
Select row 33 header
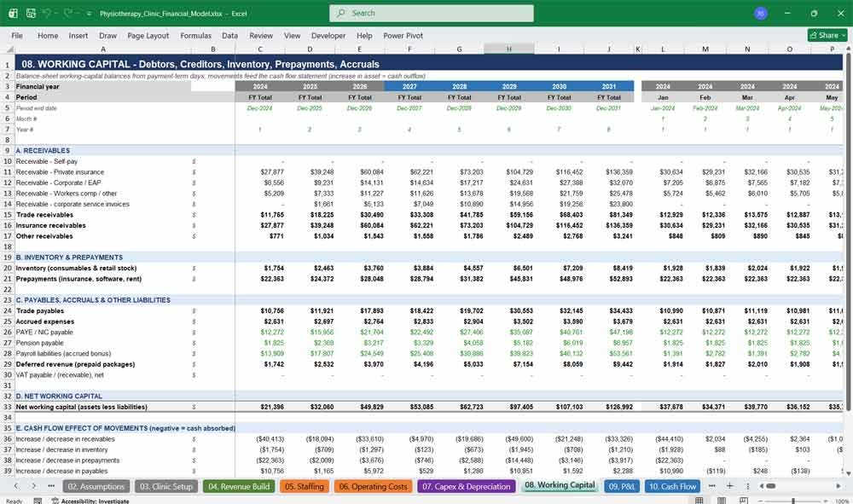pyautogui.click(x=8, y=407)
